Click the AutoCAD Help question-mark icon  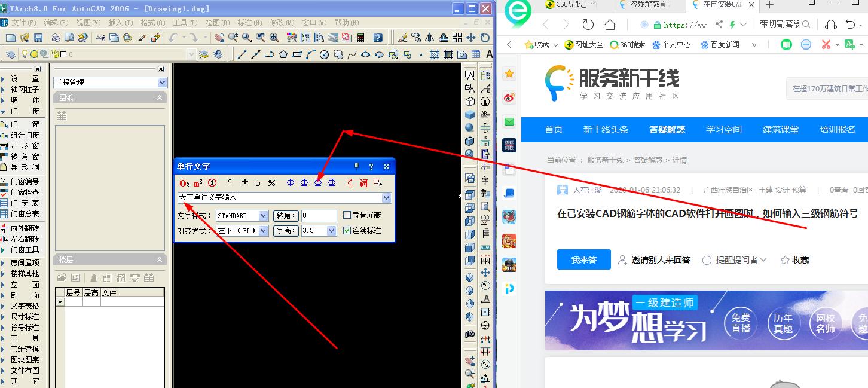[x=378, y=38]
